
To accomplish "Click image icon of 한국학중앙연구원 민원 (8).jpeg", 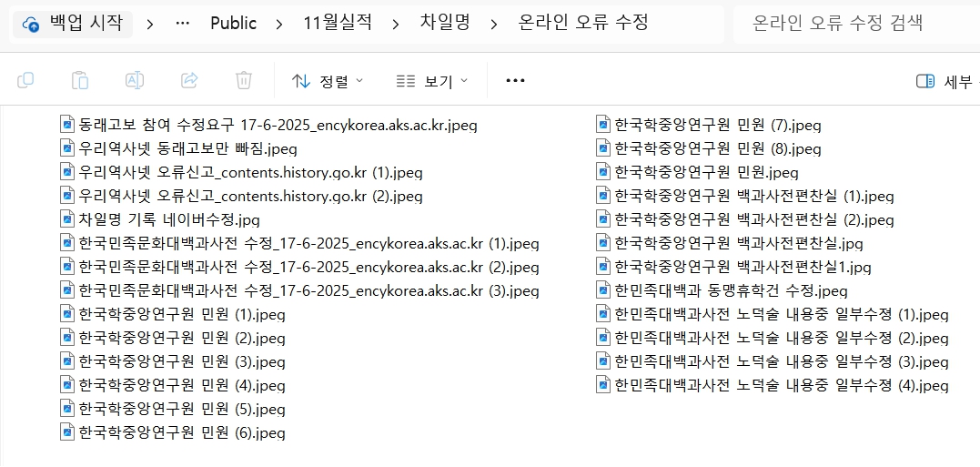I will pos(603,147).
